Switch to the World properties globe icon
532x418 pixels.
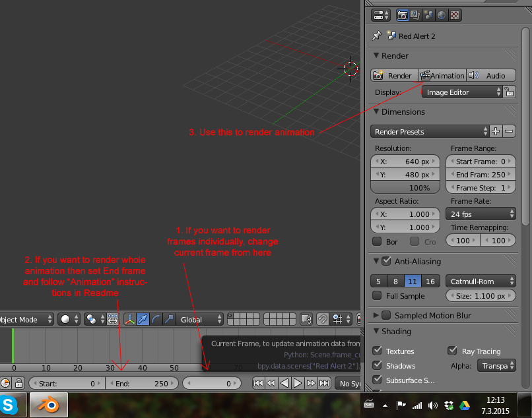pyautogui.click(x=441, y=15)
